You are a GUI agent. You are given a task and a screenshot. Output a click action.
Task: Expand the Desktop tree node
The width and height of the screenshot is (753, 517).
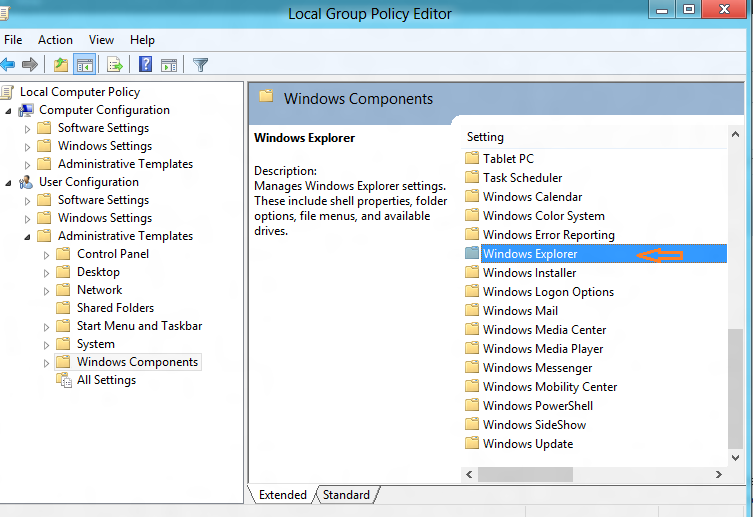(46, 273)
